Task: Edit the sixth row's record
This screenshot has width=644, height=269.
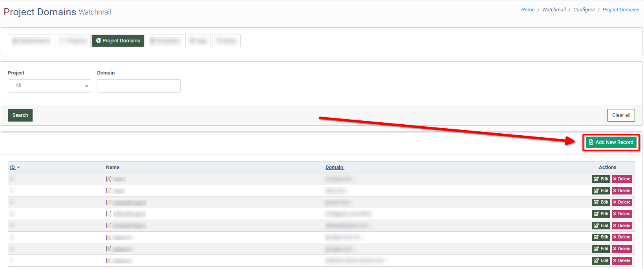Action: 601,237
